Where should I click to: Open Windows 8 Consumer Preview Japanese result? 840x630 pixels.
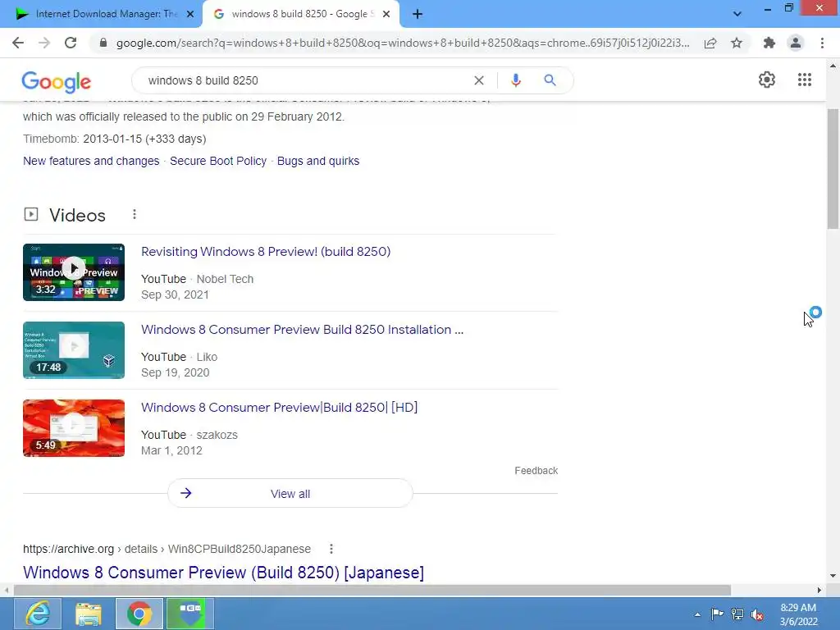[223, 572]
